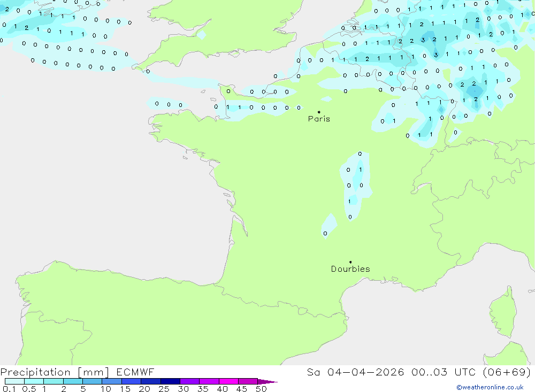
Task: Select the 40 mm magenta legend swatch
Action: (228, 381)
